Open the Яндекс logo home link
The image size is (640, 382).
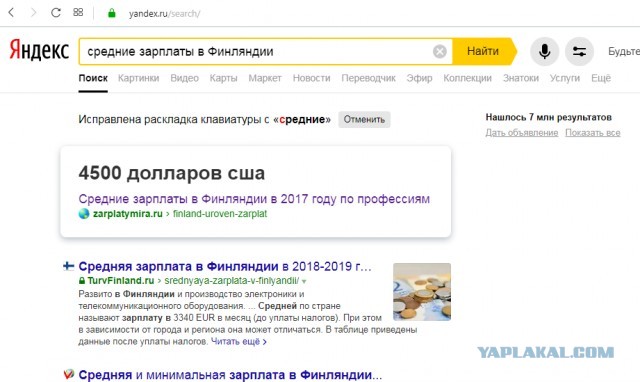coord(39,51)
